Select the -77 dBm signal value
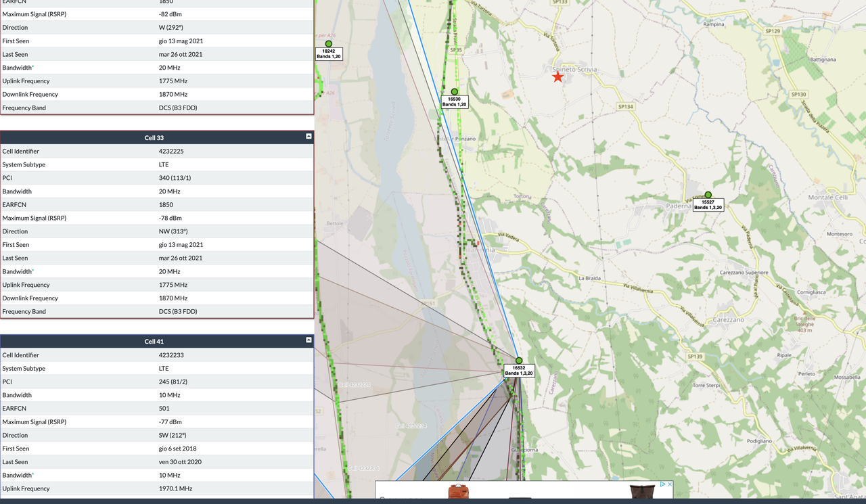The height and width of the screenshot is (504, 866). pos(170,421)
